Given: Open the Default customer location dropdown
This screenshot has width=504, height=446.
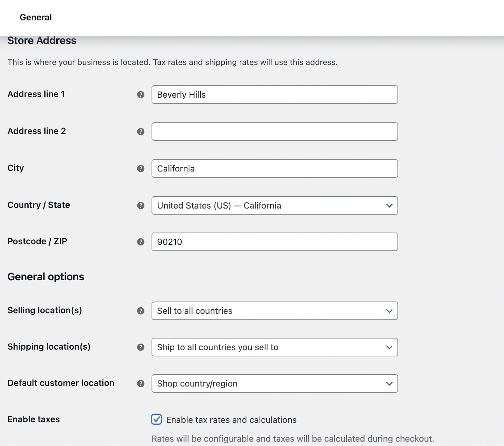Looking at the screenshot, I should click(390, 384).
